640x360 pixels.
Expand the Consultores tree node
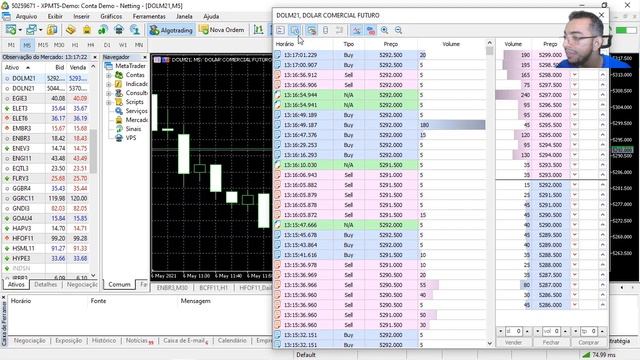(109, 93)
